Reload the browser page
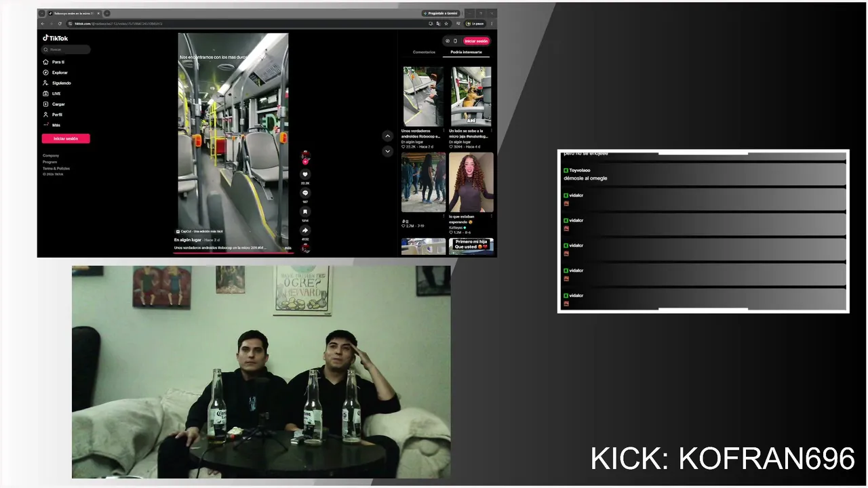This screenshot has width=868, height=488. point(60,24)
